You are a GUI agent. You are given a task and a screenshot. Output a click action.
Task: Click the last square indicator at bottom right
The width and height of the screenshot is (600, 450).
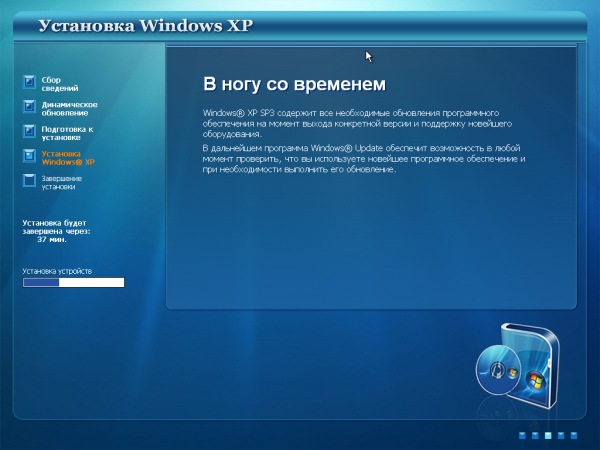(x=574, y=436)
